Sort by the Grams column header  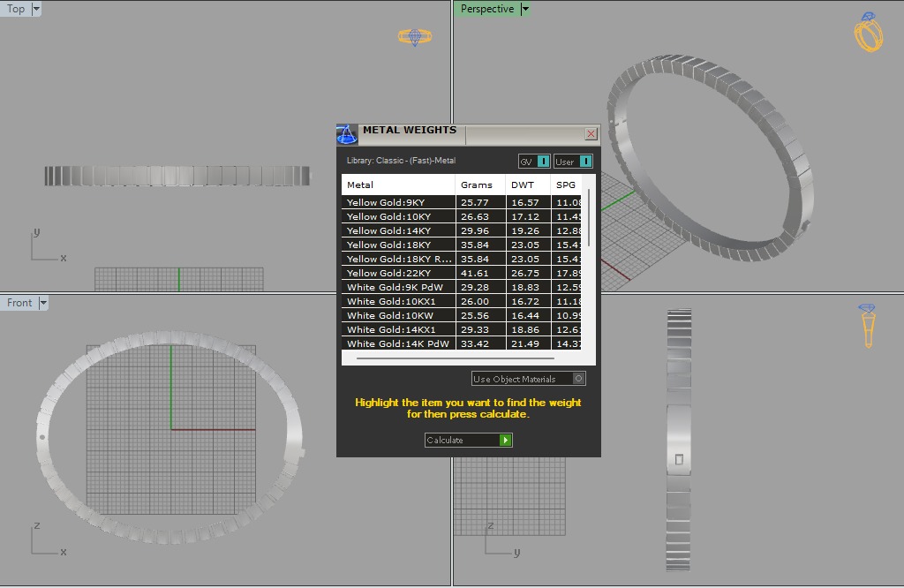coord(480,185)
